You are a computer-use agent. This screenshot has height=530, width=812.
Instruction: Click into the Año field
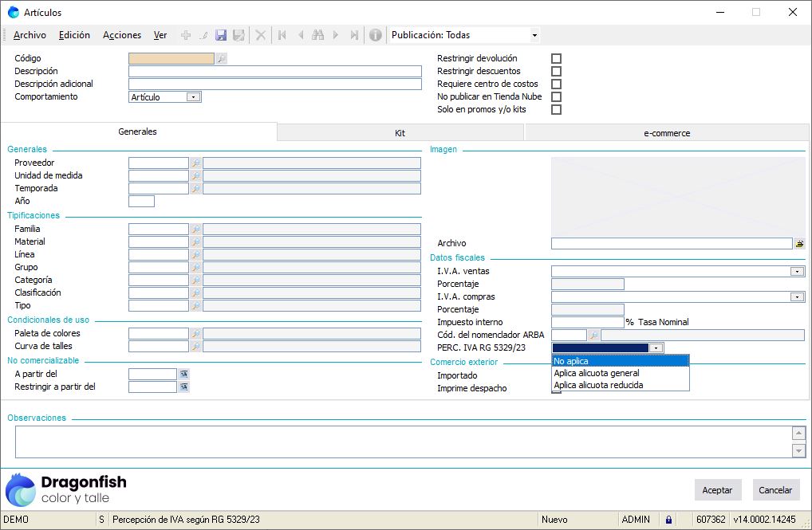click(x=141, y=202)
